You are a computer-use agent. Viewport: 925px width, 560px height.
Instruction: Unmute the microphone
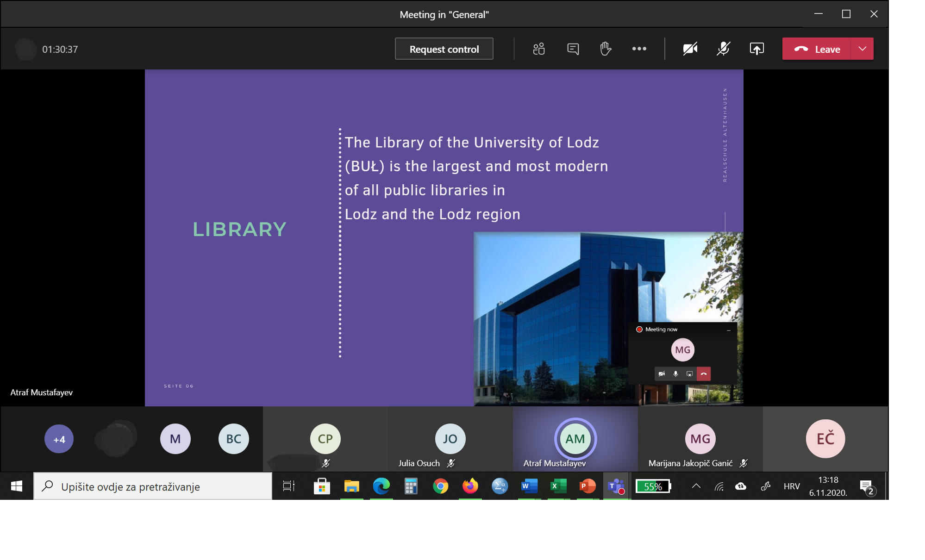coord(723,49)
